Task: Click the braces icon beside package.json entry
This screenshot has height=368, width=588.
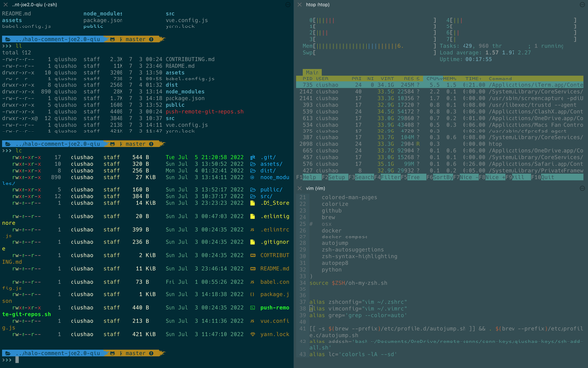Action: (x=253, y=294)
